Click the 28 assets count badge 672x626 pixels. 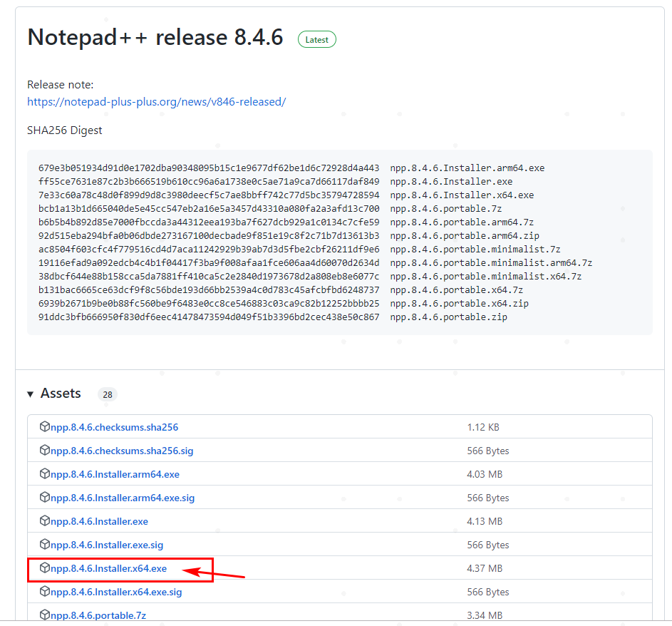pyautogui.click(x=108, y=394)
